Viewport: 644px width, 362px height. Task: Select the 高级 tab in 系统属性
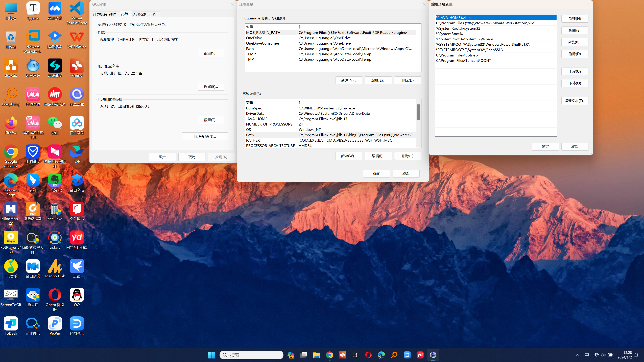(125, 14)
